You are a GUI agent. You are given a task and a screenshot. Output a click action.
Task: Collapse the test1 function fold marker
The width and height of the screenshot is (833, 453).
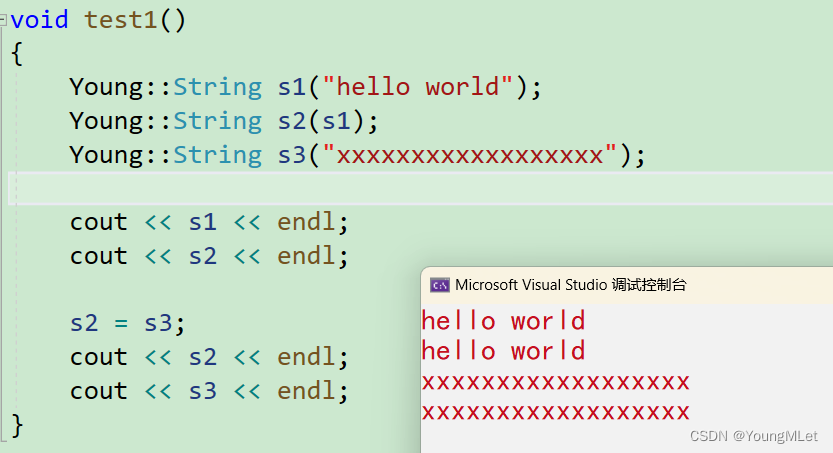click(x=3, y=20)
